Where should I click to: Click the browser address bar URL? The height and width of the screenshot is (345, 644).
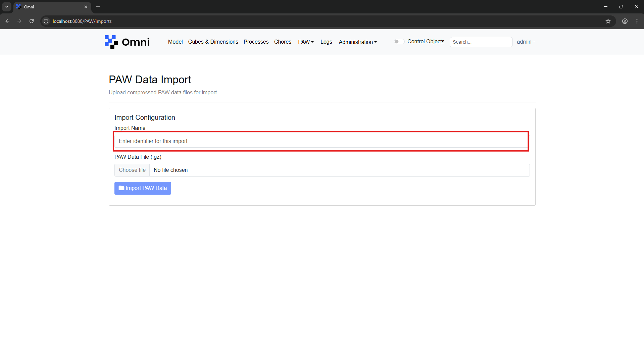coord(82,21)
